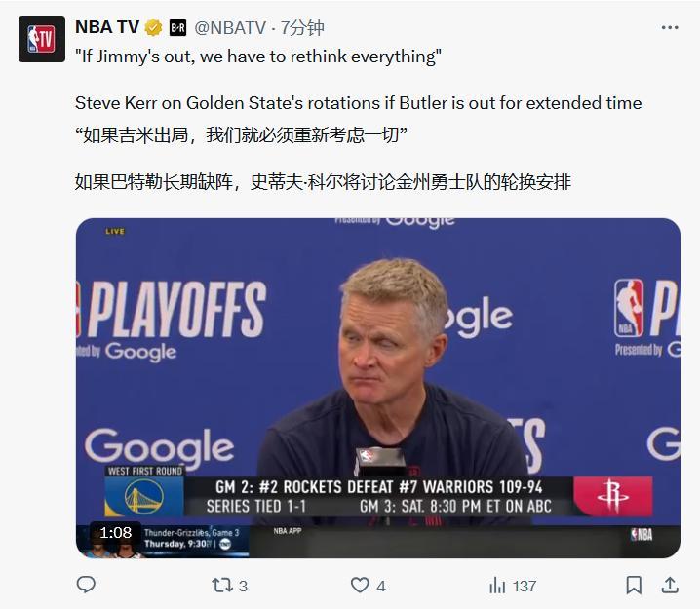Click the NBA TV profile avatar
Image resolution: width=700 pixels, height=609 pixels.
(x=42, y=39)
